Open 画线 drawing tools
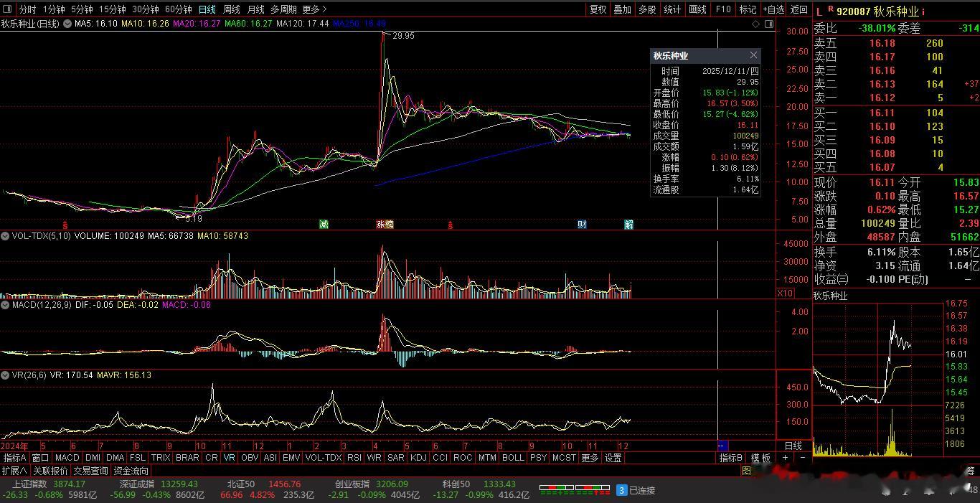This screenshot has width=980, height=503. (x=697, y=9)
